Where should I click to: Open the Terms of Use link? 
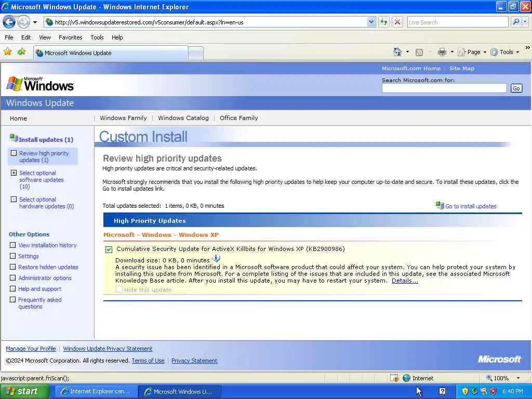click(148, 361)
